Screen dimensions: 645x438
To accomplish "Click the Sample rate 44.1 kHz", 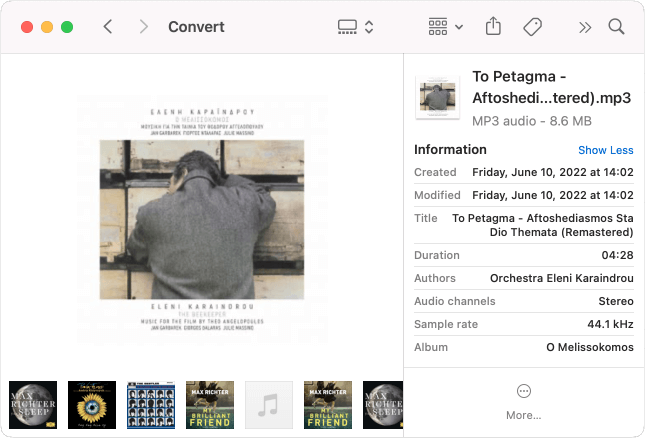I will click(x=610, y=324).
